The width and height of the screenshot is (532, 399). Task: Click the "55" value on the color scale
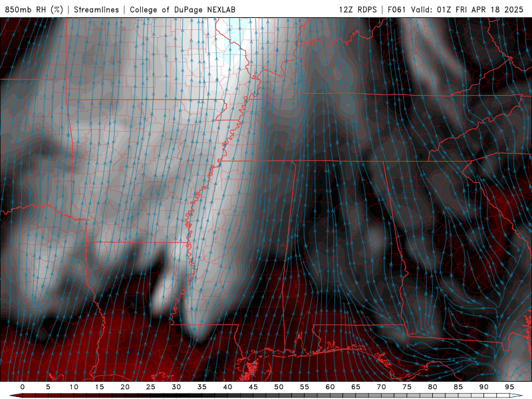pyautogui.click(x=305, y=387)
